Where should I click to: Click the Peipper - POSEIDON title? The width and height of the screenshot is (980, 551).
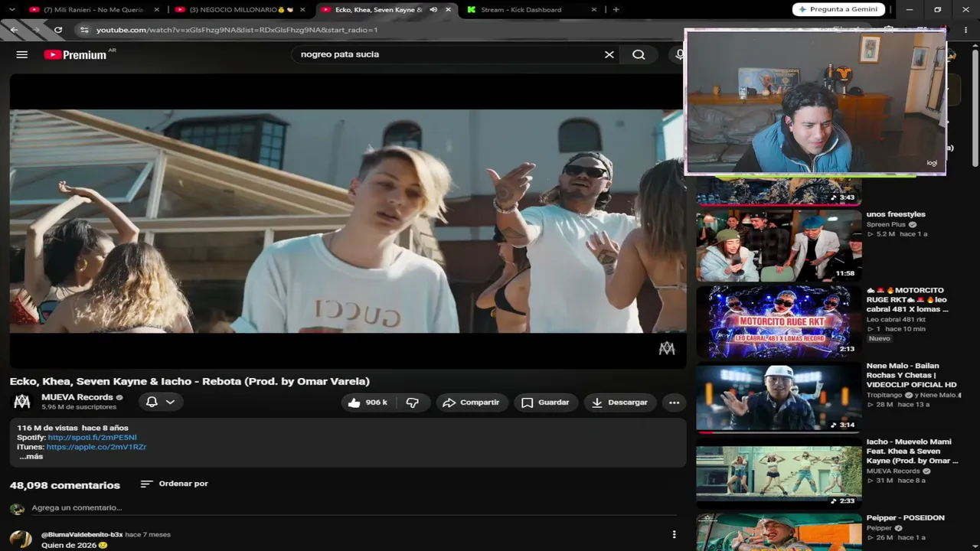(906, 518)
